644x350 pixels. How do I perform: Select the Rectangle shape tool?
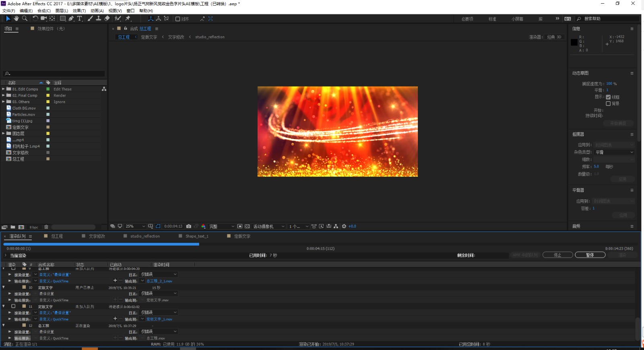point(63,19)
